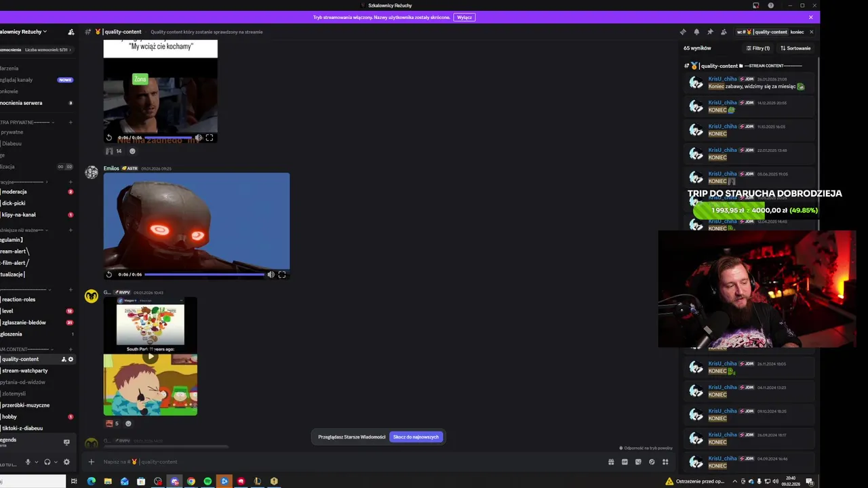Add reaction beside the 5 count reaction

128,424
